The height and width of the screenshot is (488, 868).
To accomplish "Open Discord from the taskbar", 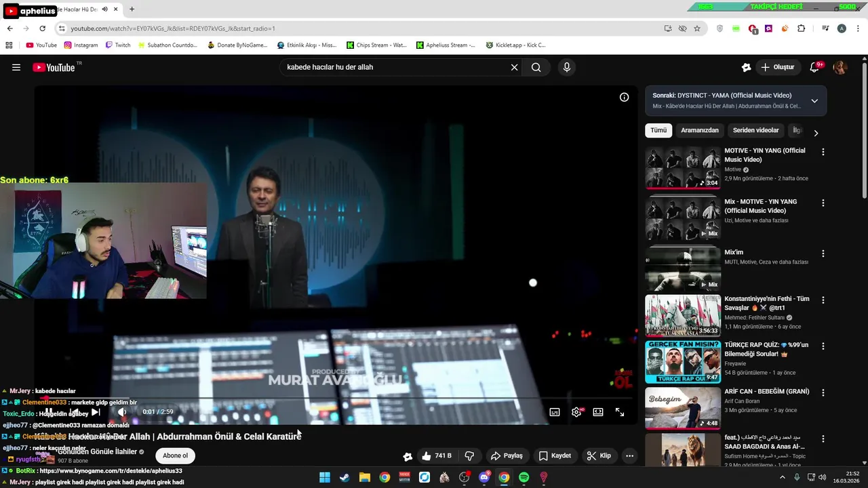I will [484, 477].
